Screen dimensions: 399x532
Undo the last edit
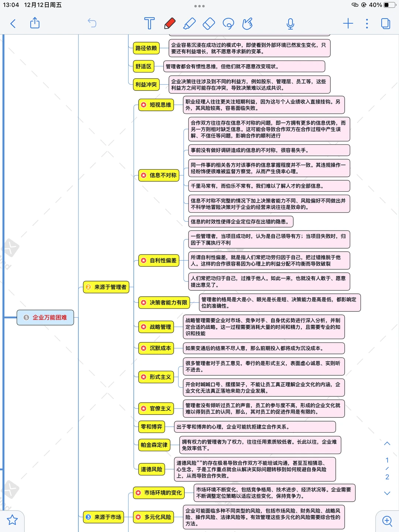click(92, 23)
